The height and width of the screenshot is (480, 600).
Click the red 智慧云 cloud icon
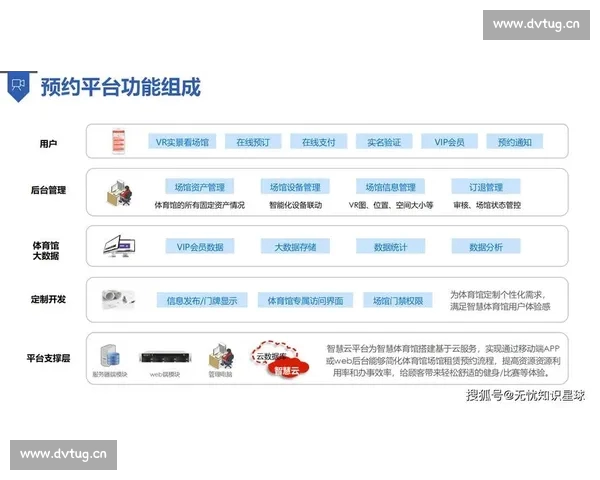point(287,369)
